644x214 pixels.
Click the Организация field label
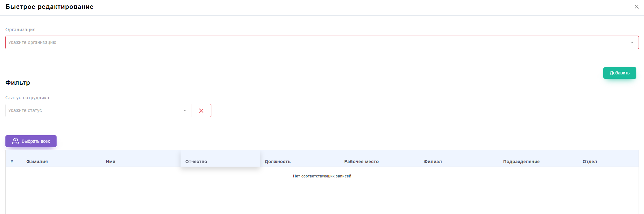(20, 30)
